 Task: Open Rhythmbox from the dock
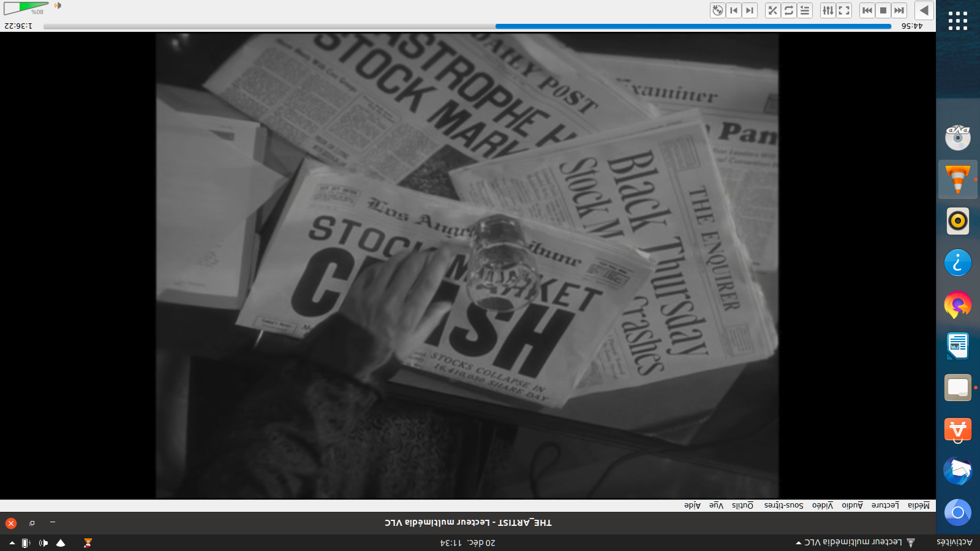[x=958, y=221]
